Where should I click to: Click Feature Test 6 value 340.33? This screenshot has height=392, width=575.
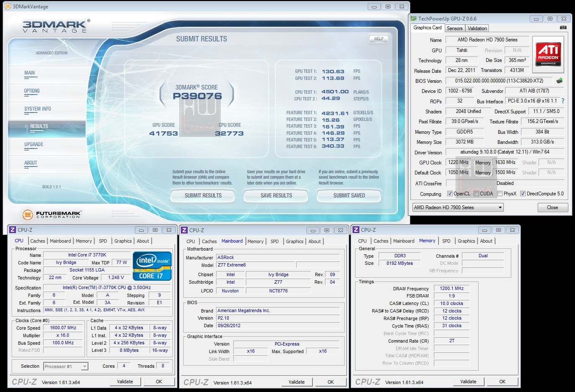(x=333, y=146)
